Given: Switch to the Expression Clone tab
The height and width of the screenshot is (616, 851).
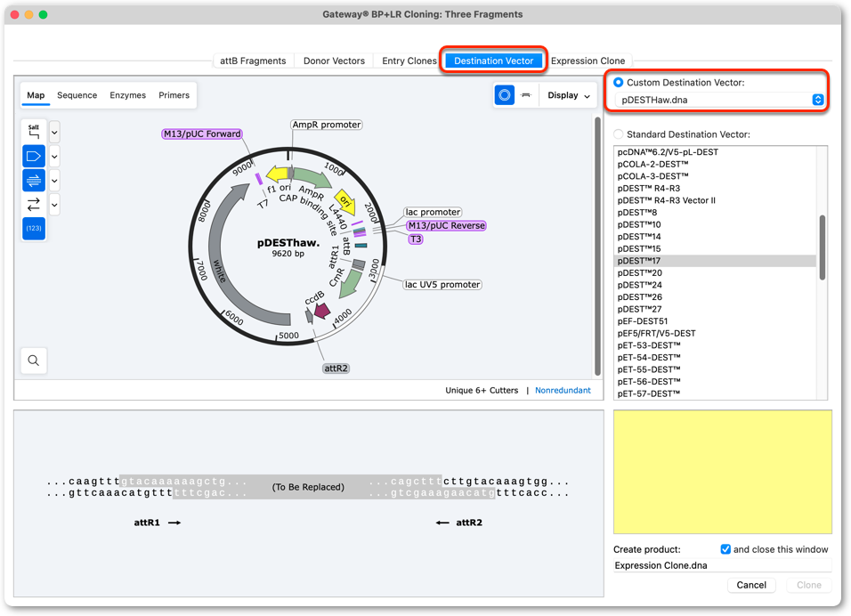Looking at the screenshot, I should (588, 61).
